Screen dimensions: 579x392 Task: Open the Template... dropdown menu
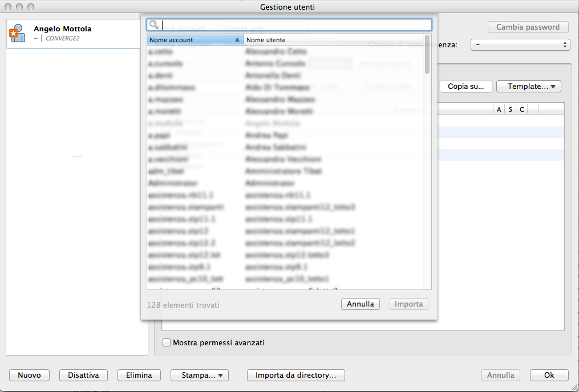(x=528, y=87)
